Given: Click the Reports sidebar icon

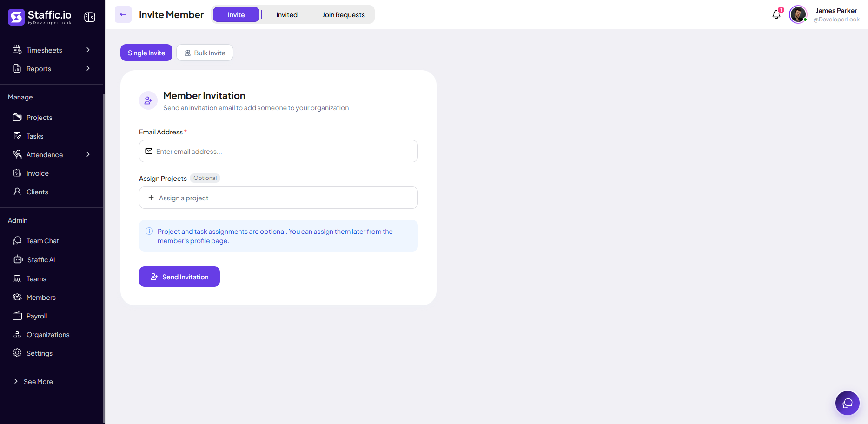Looking at the screenshot, I should tap(17, 68).
